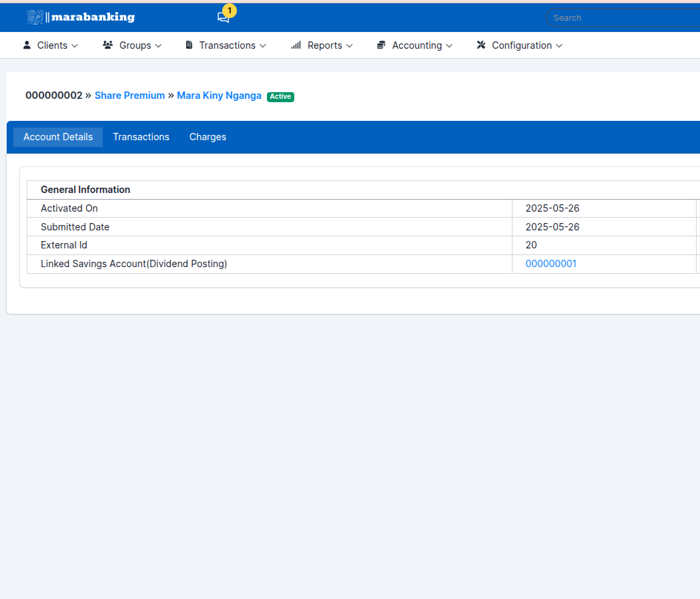This screenshot has width=700, height=599.
Task: Open the notifications chat icon
Action: 223,18
